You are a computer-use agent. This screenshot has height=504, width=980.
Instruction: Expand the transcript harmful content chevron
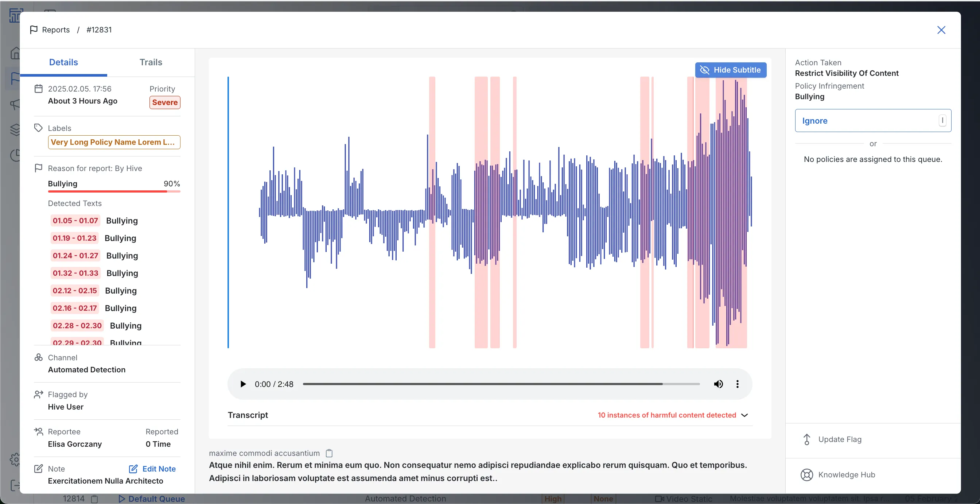click(x=744, y=415)
